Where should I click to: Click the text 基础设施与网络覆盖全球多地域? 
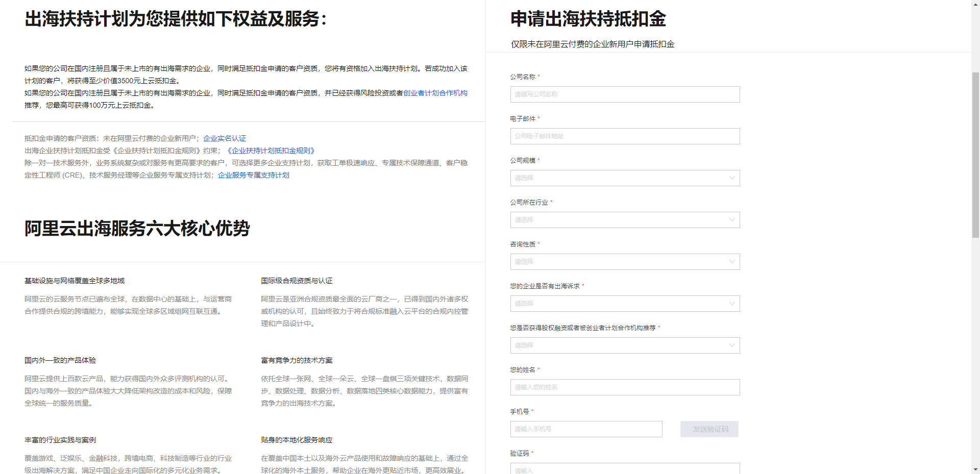75,281
